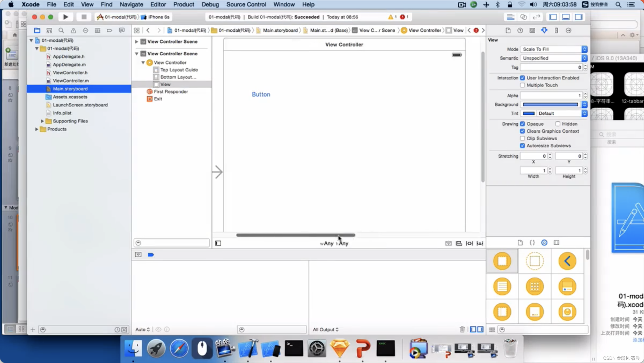Open the Size inspector ruler icon
The width and height of the screenshot is (644, 363).
point(556,30)
